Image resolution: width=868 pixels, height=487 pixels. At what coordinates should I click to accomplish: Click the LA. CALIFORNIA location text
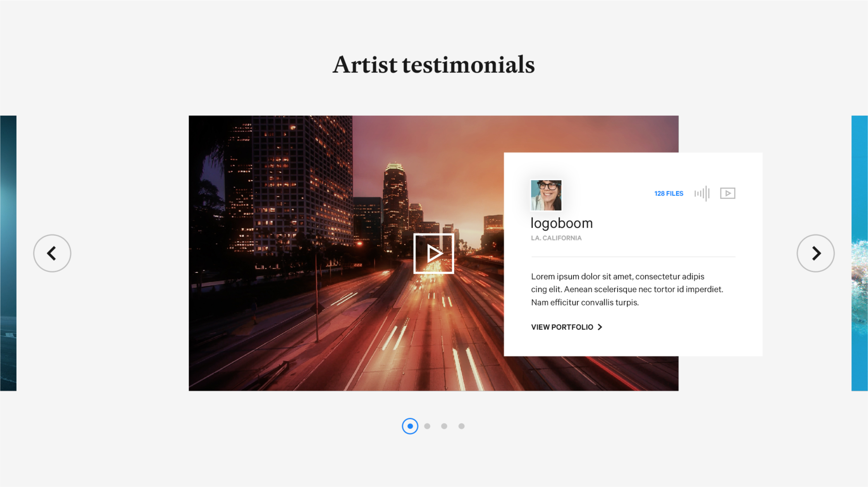tap(556, 238)
